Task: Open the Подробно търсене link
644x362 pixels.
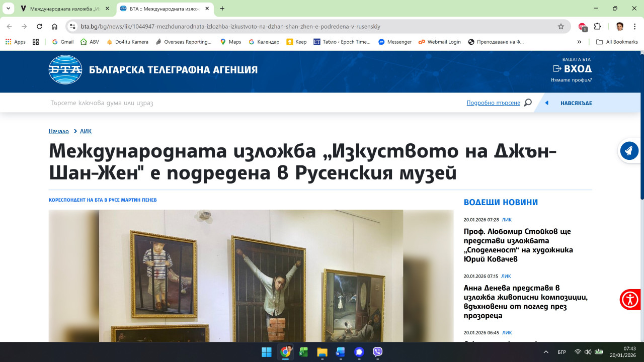Action: (493, 103)
